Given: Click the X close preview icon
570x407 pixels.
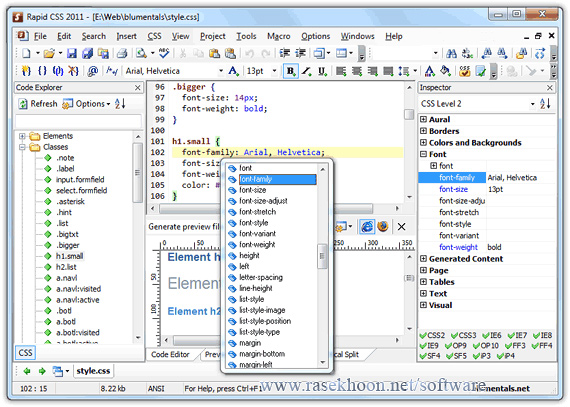Looking at the screenshot, I should point(401,227).
